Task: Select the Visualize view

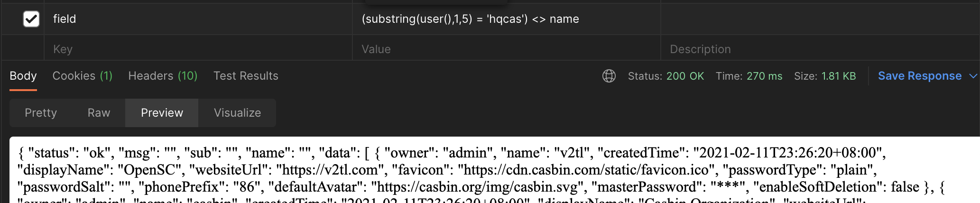Action: point(237,113)
